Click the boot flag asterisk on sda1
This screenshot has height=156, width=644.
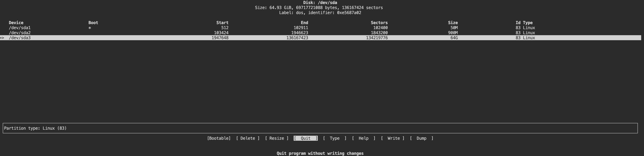tap(90, 28)
